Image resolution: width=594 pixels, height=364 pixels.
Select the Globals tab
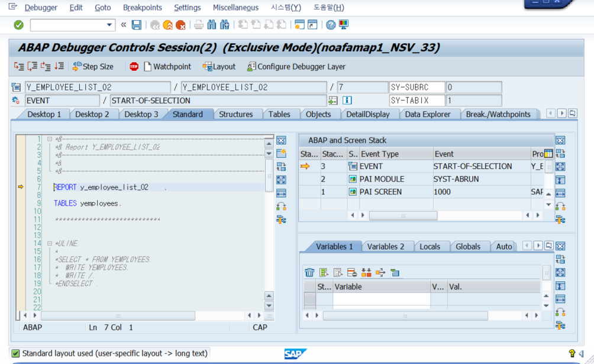tap(468, 246)
